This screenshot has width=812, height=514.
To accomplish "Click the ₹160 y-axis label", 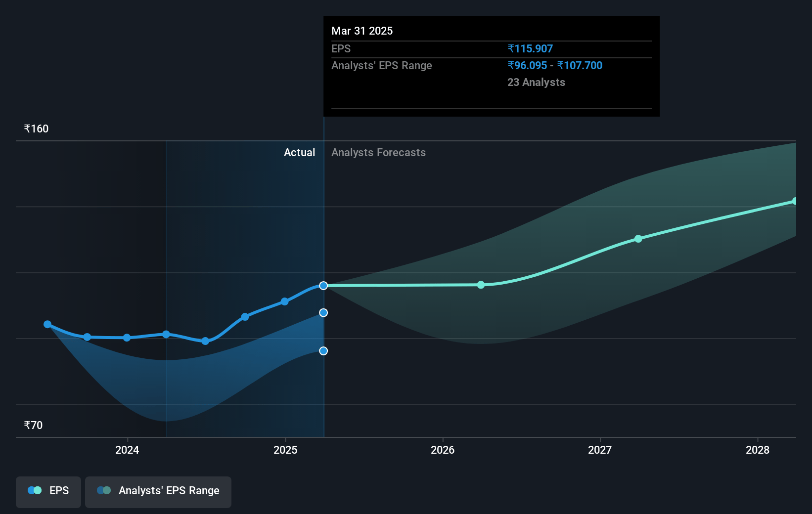I will click(x=36, y=128).
